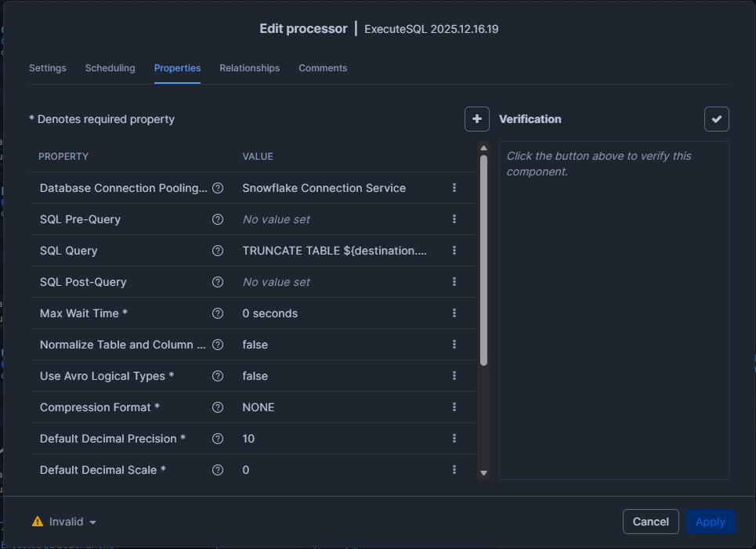Edit the Normalize Table and Column false value

[255, 345]
